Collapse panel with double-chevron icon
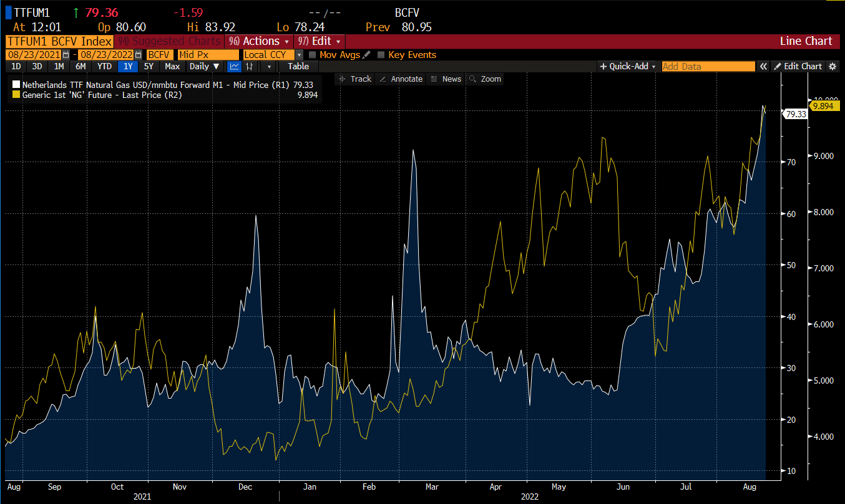The width and height of the screenshot is (845, 504). 763,66
